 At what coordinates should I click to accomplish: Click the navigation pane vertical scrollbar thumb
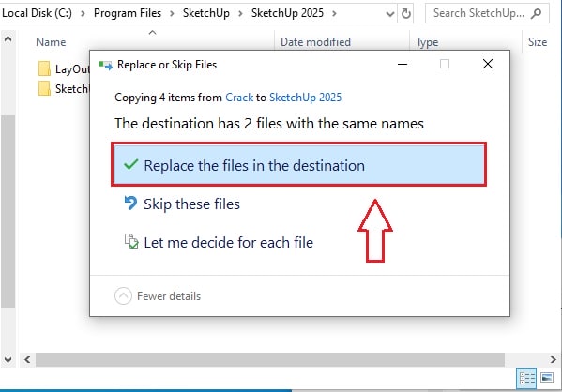pyautogui.click(x=8, y=211)
